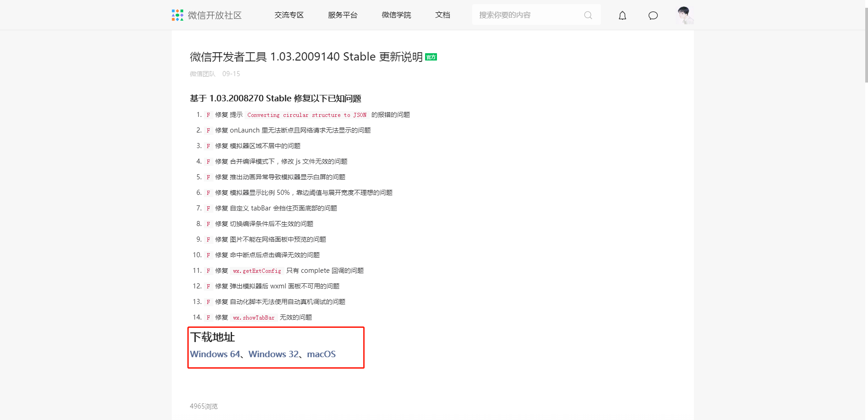
Task: Download the Windows 64 installer link
Action: point(215,354)
